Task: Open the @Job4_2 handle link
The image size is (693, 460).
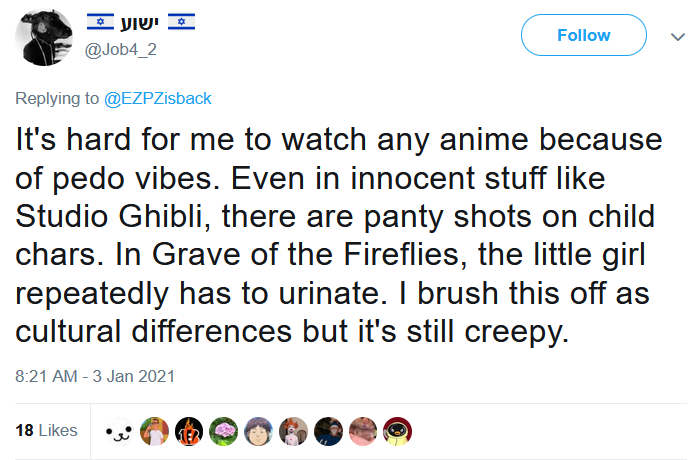Action: [x=121, y=49]
